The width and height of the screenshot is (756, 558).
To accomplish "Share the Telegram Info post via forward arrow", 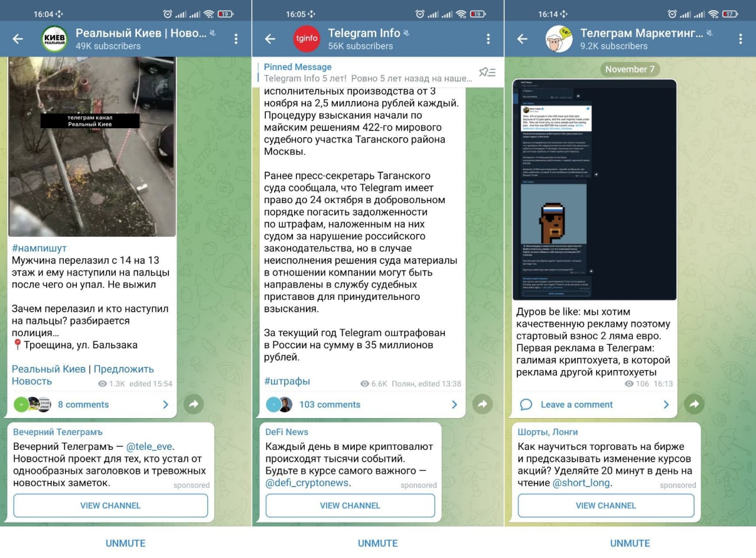I will pyautogui.click(x=483, y=404).
